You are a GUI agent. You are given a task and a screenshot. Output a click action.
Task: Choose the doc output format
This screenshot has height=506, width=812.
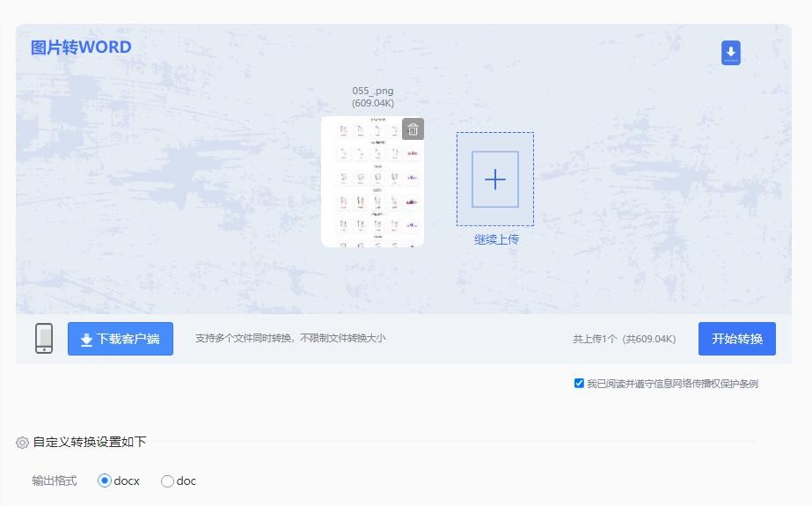[x=167, y=480]
